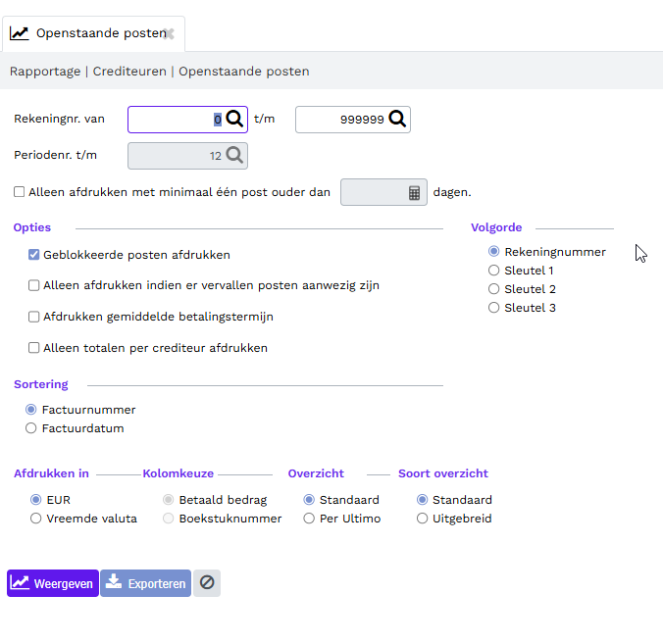Enable Afdrukken gemiddelde betalingstermijn checkbox
Viewport: 663px width, 644px height.
tap(33, 317)
